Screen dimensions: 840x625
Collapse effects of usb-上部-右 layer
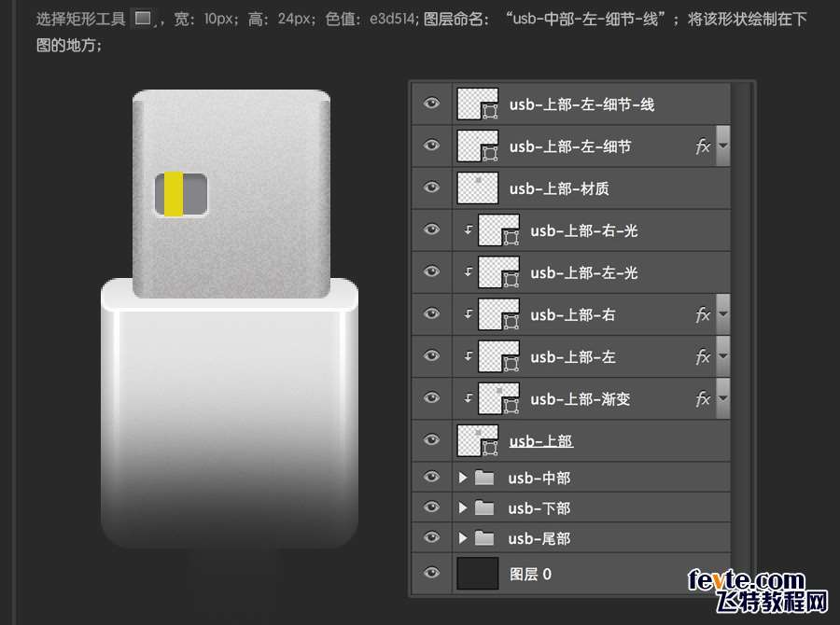[x=723, y=313]
